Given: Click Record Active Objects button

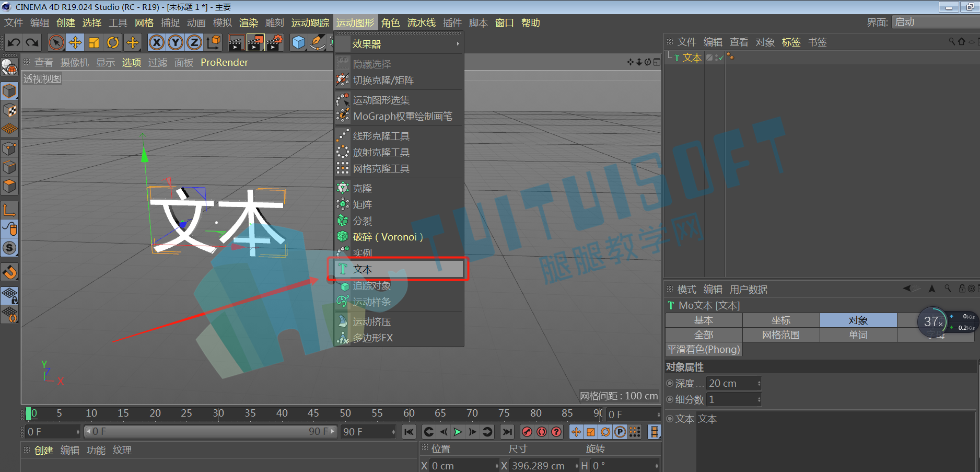Looking at the screenshot, I should pyautogui.click(x=527, y=432).
